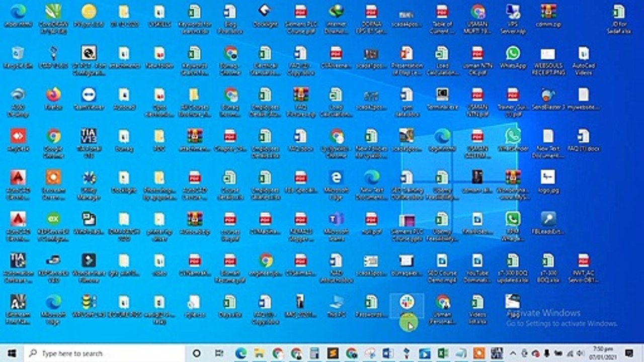Select the desktop shortcut labeled Google Chrome

53,143
